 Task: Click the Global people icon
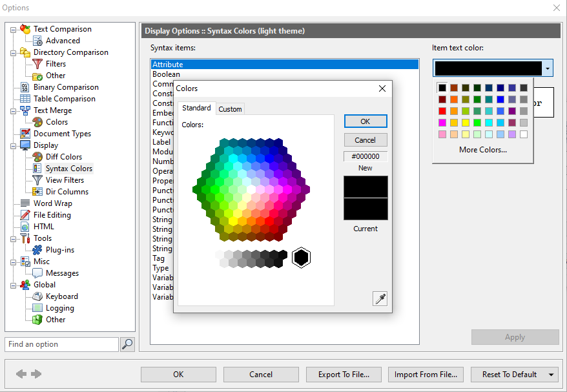pos(25,285)
